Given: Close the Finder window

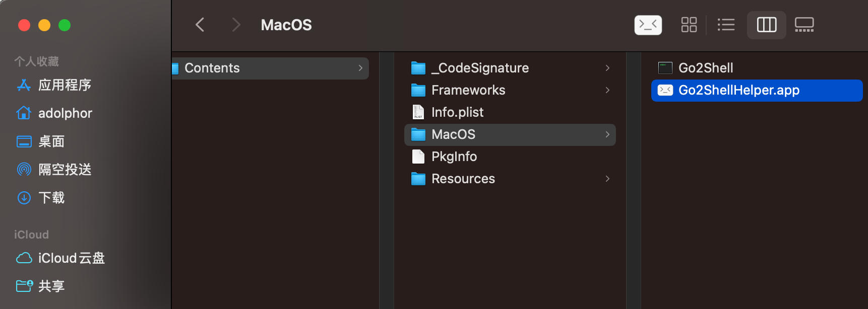Looking at the screenshot, I should pos(24,25).
